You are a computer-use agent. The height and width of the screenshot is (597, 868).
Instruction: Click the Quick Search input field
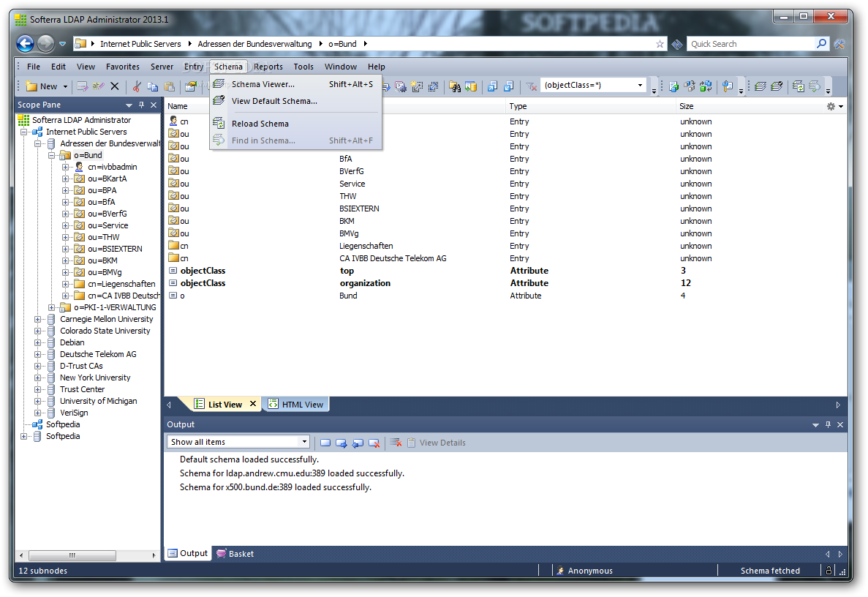[750, 44]
